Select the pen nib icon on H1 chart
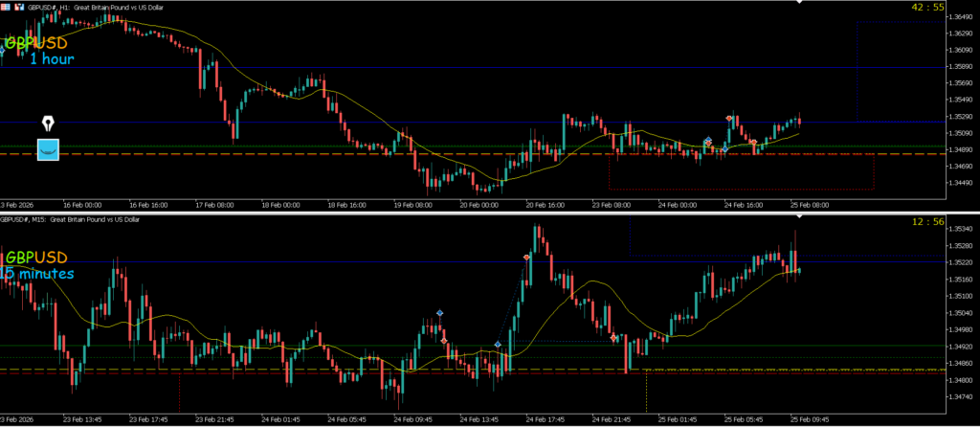The image size is (980, 427). click(48, 124)
